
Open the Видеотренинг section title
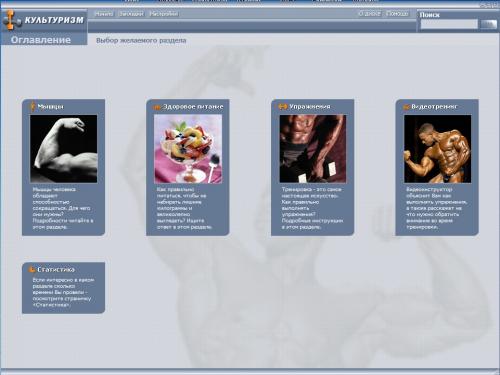[435, 107]
